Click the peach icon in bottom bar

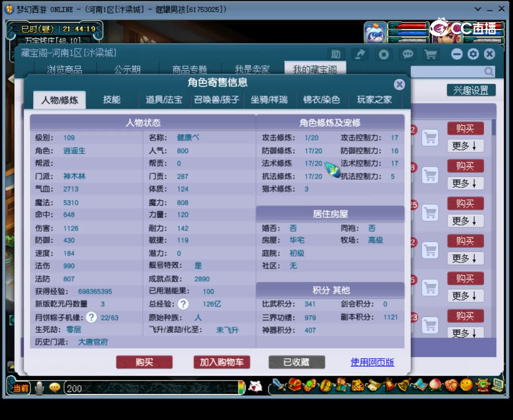click(436, 385)
